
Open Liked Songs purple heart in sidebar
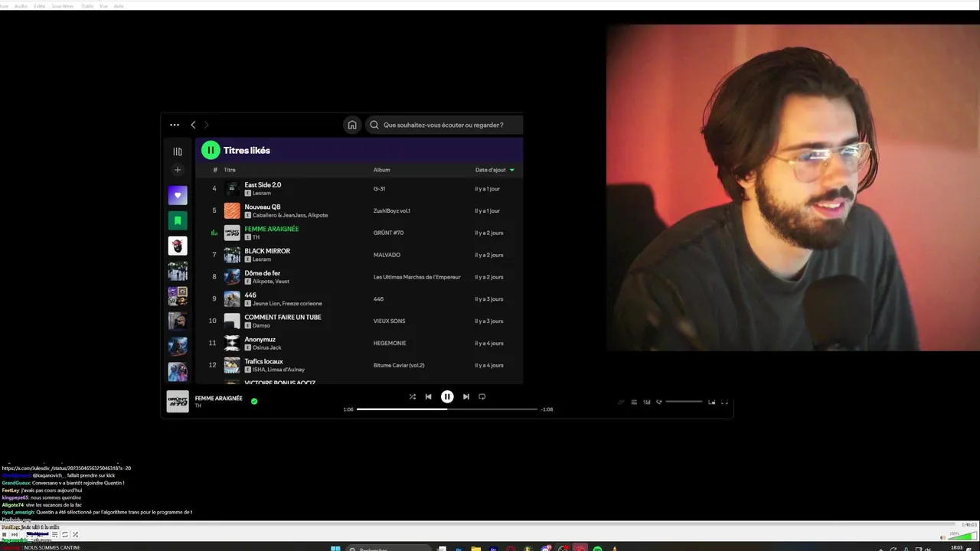[178, 195]
